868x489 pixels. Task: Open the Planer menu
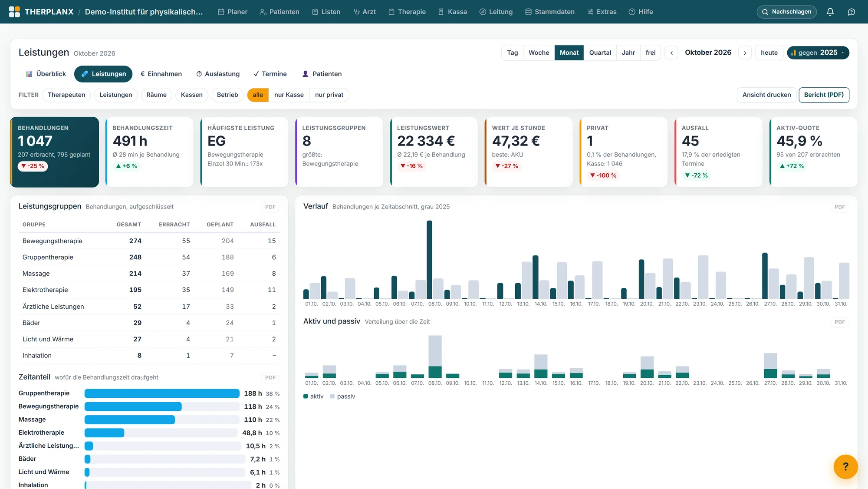tap(233, 12)
